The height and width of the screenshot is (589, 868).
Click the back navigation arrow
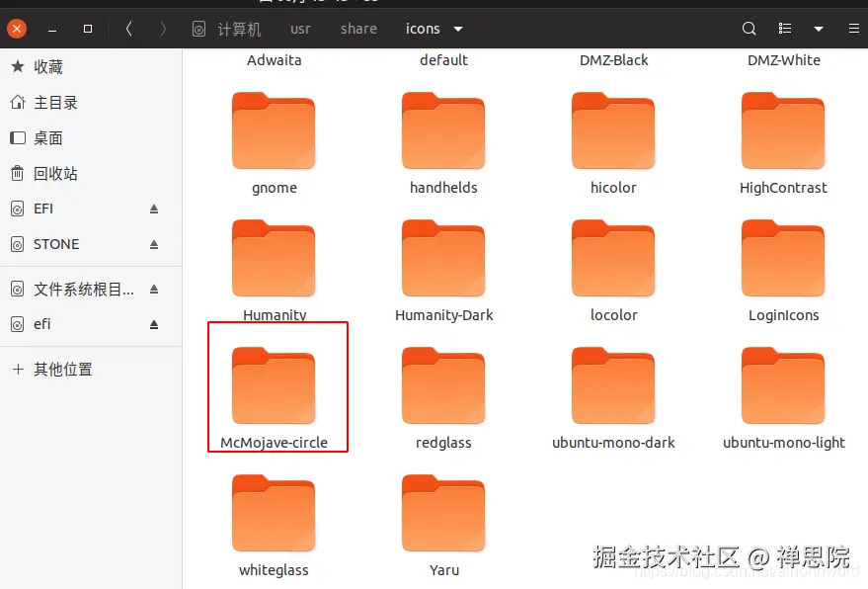tap(128, 29)
